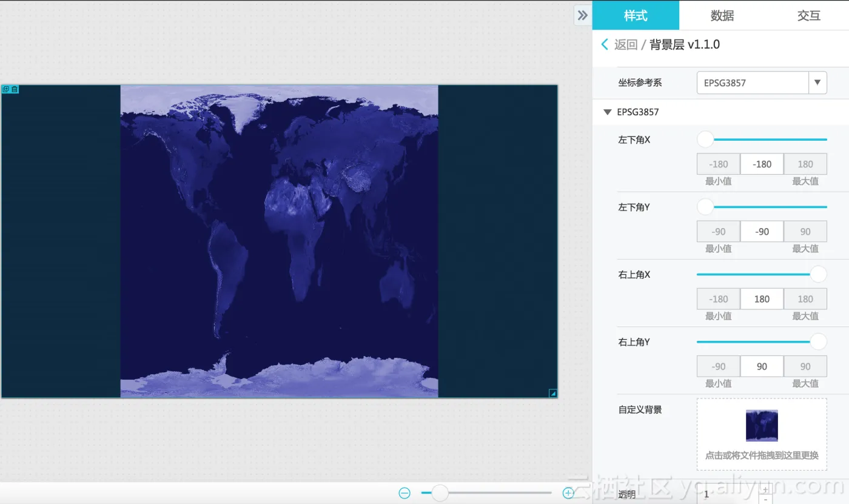Click the 自定义背景 label
This screenshot has height=504, width=849.
640,409
